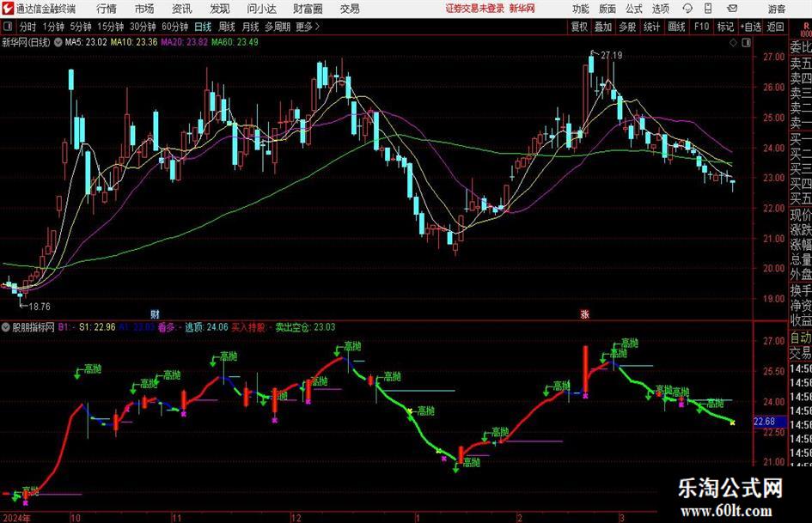Open the 行情 menu
The height and width of the screenshot is (523, 812).
coord(107,9)
